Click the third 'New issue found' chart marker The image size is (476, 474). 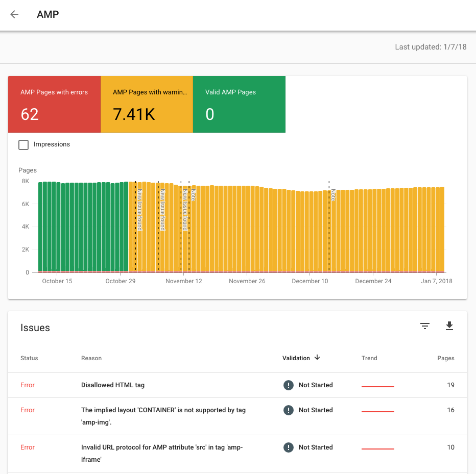184,210
